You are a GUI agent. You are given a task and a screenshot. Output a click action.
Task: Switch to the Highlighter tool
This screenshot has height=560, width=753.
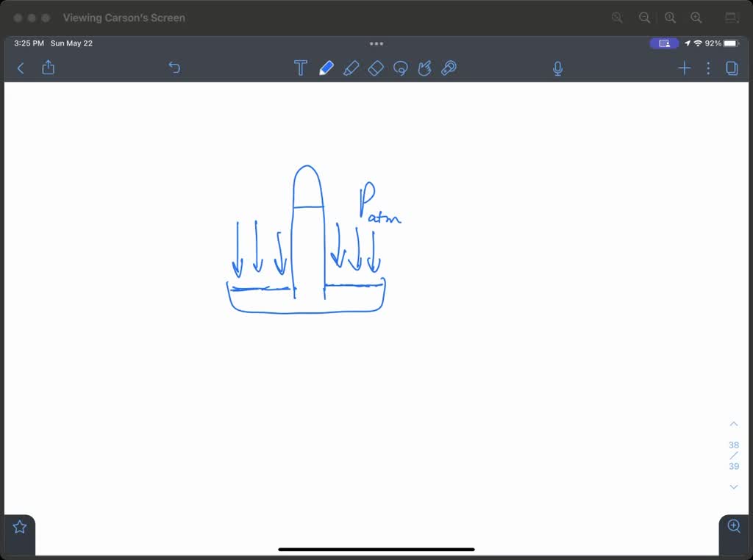click(351, 68)
